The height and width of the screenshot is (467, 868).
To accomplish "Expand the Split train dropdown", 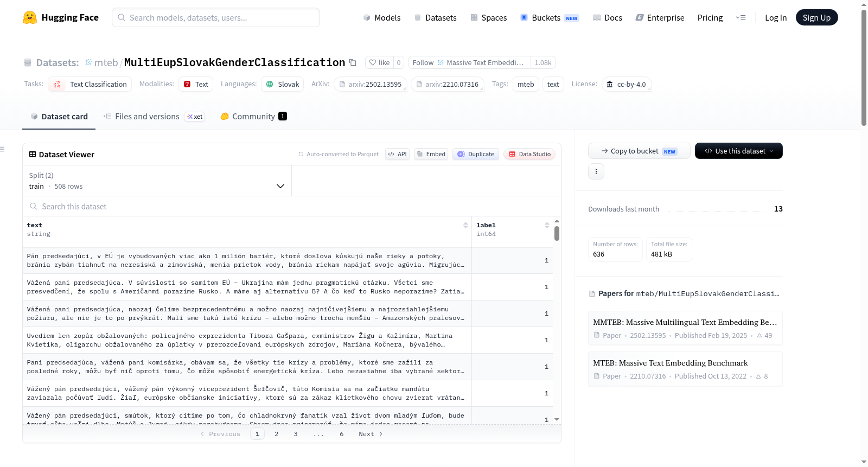I will 157,181.
